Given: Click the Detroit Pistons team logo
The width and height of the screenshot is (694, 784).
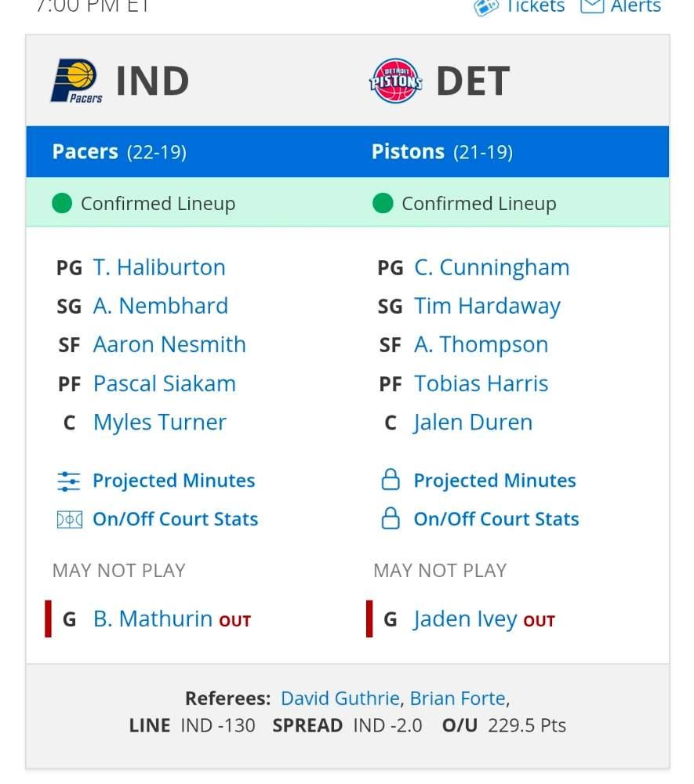Looking at the screenshot, I should (x=396, y=81).
